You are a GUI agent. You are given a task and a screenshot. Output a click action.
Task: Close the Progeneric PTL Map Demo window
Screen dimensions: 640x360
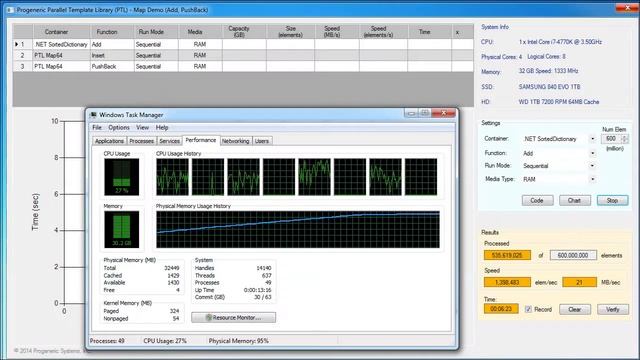click(x=627, y=8)
